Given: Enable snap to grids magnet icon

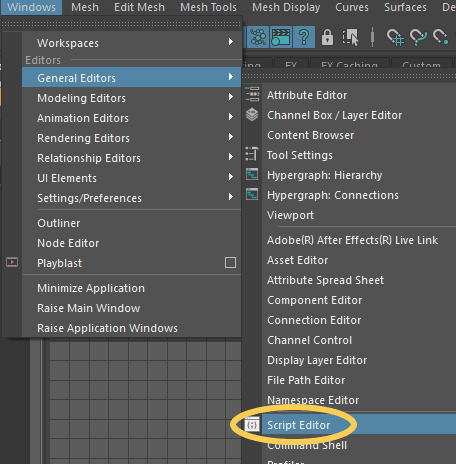Looking at the screenshot, I should click(x=395, y=37).
